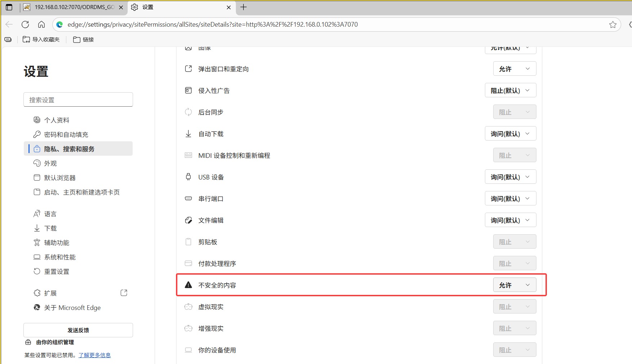Click the 剪贴板 permission icon
This screenshot has height=364, width=632.
tap(188, 241)
